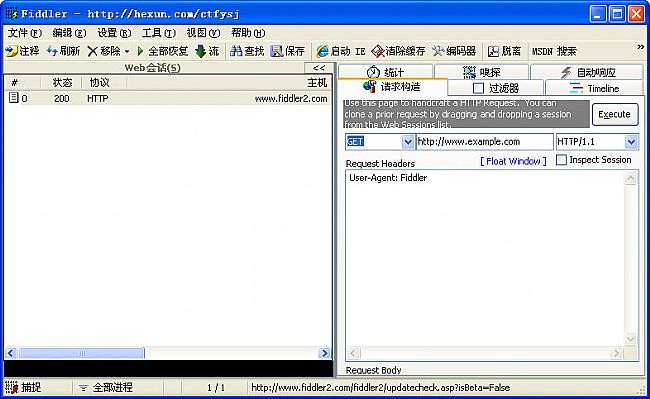Image resolution: width=650 pixels, height=399 pixels.
Task: Switch to the 过滤器 filters tab
Action: point(496,88)
